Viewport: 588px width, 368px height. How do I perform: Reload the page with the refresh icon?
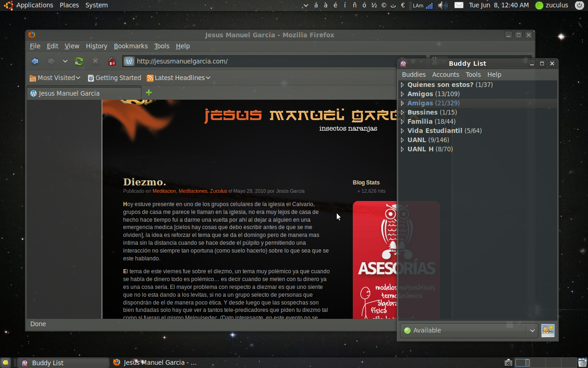[79, 61]
